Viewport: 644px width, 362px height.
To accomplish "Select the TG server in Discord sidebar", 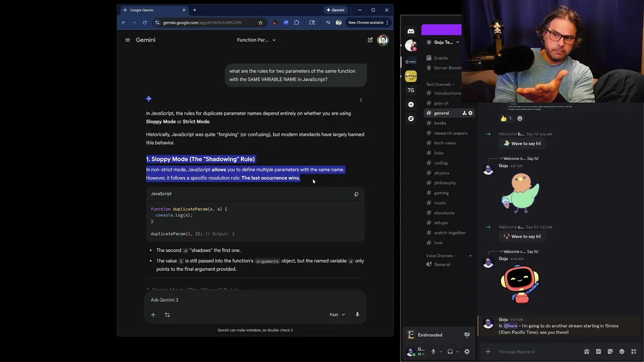I will (x=411, y=90).
